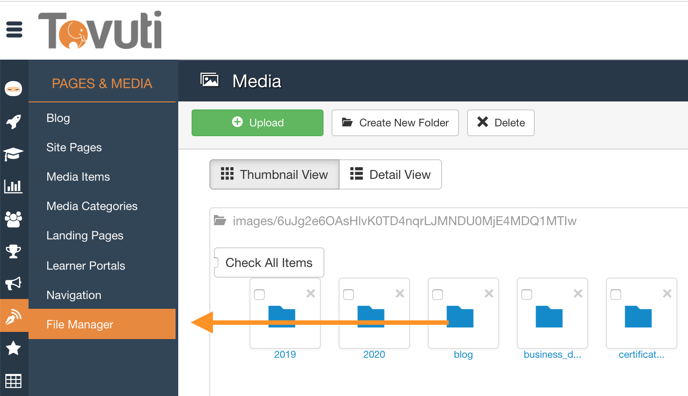Image resolution: width=688 pixels, height=396 pixels.
Task: Open the 2019 folder name link
Action: [285, 354]
